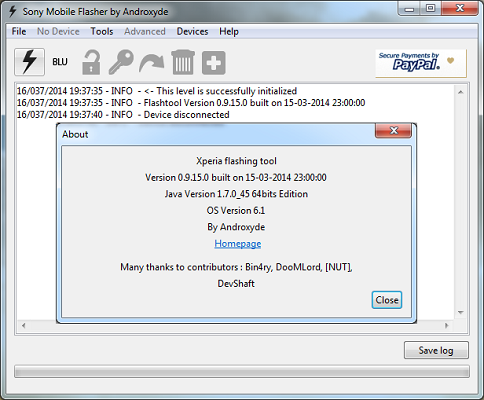Click the Flashtool Version 0.9.15.0 log line
Viewport: 484px width, 400px height.
click(191, 103)
